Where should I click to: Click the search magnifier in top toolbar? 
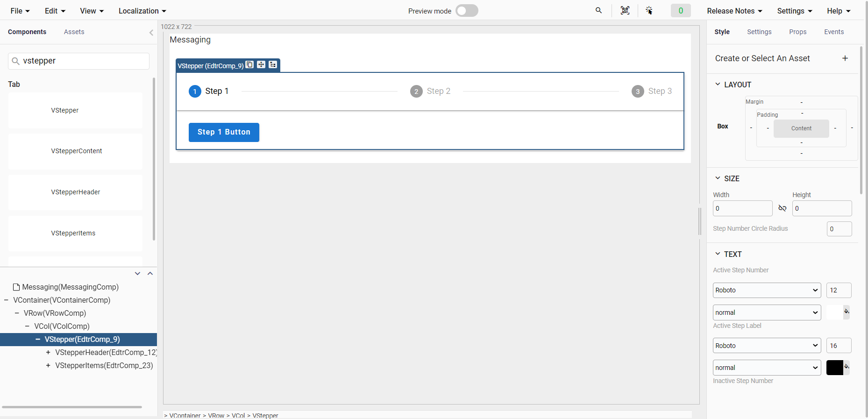click(x=598, y=11)
